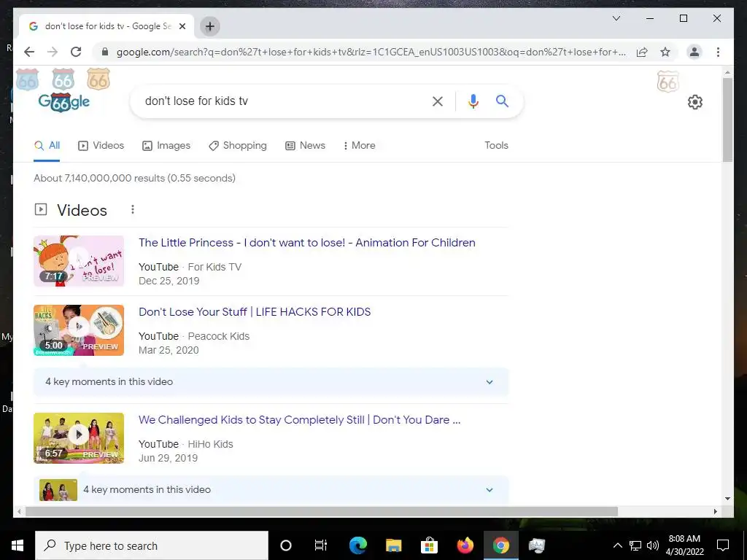Click the scroll right arrow
Viewport: 747px width, 560px height.
point(715,512)
